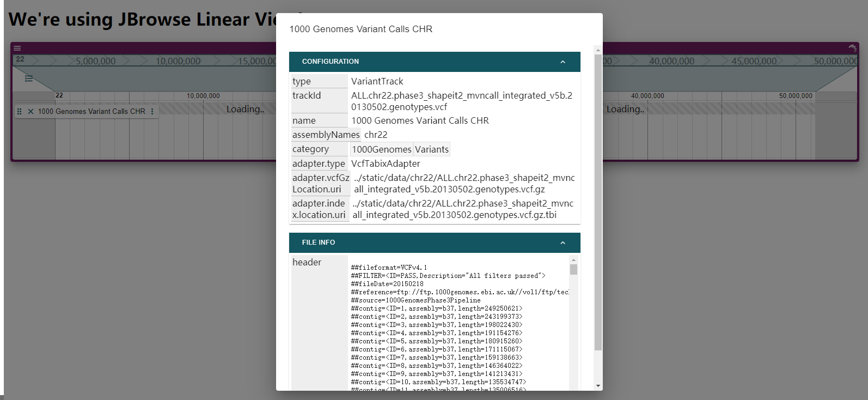Click the trackId value ending in genotypes.vcf
The image size is (868, 400).
coord(462,101)
